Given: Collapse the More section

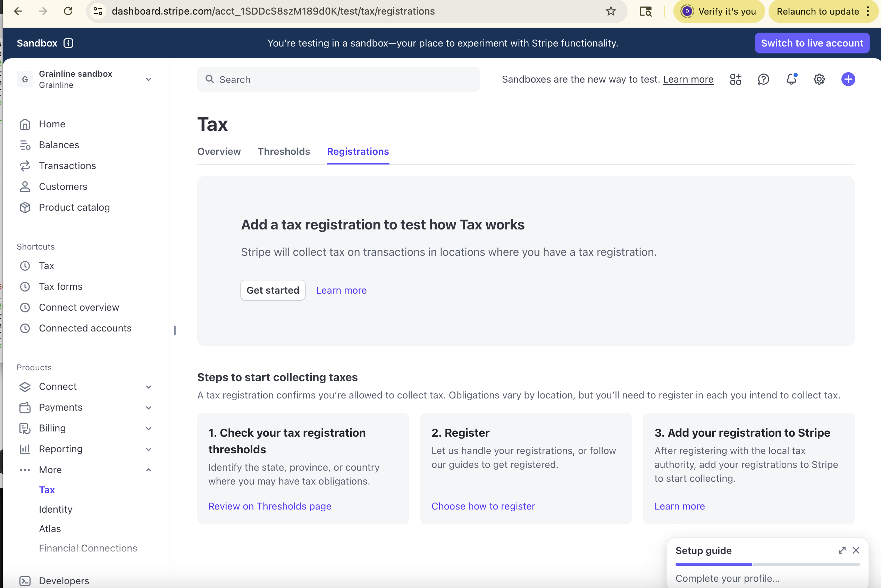Looking at the screenshot, I should tap(149, 470).
